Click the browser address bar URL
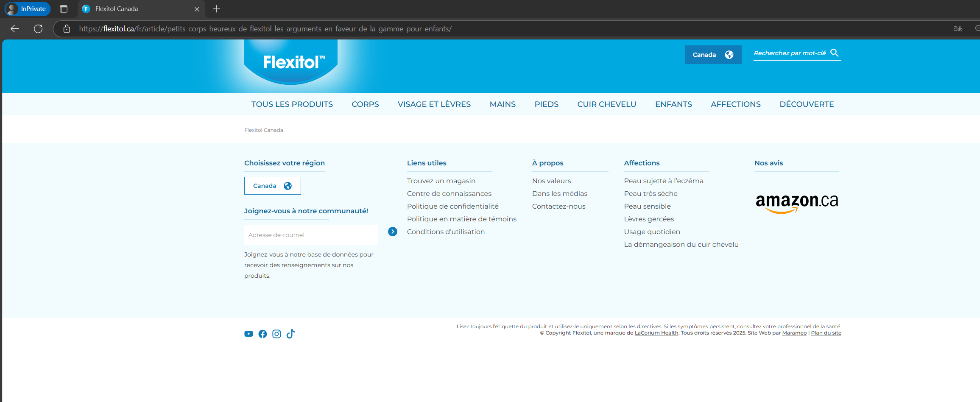Screen dimensions: 980x402 [x=265, y=29]
